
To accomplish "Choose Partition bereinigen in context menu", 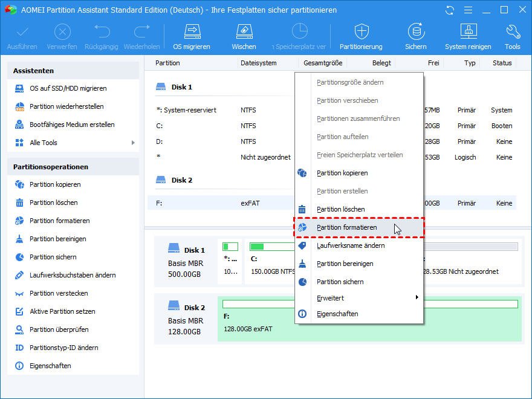I will [359, 264].
